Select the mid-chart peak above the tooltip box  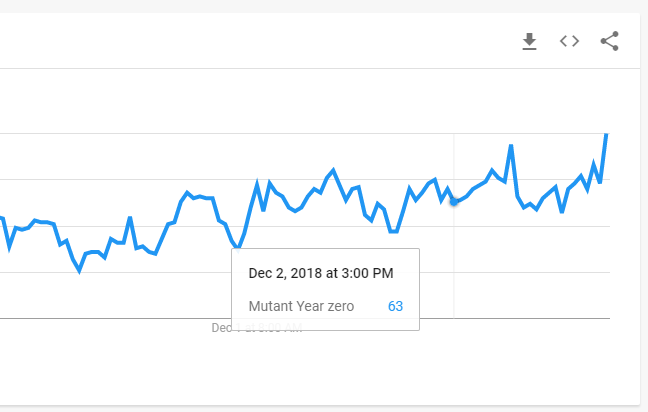pyautogui.click(x=333, y=170)
